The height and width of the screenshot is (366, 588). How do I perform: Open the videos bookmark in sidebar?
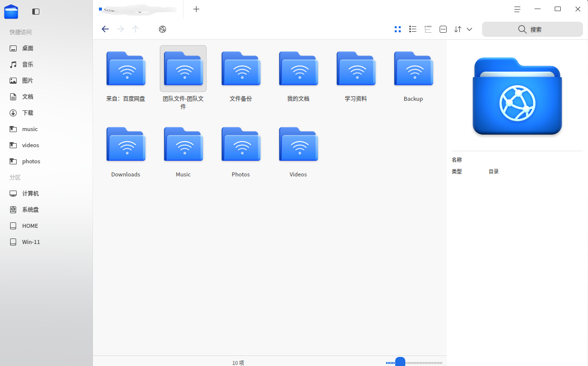click(46, 145)
